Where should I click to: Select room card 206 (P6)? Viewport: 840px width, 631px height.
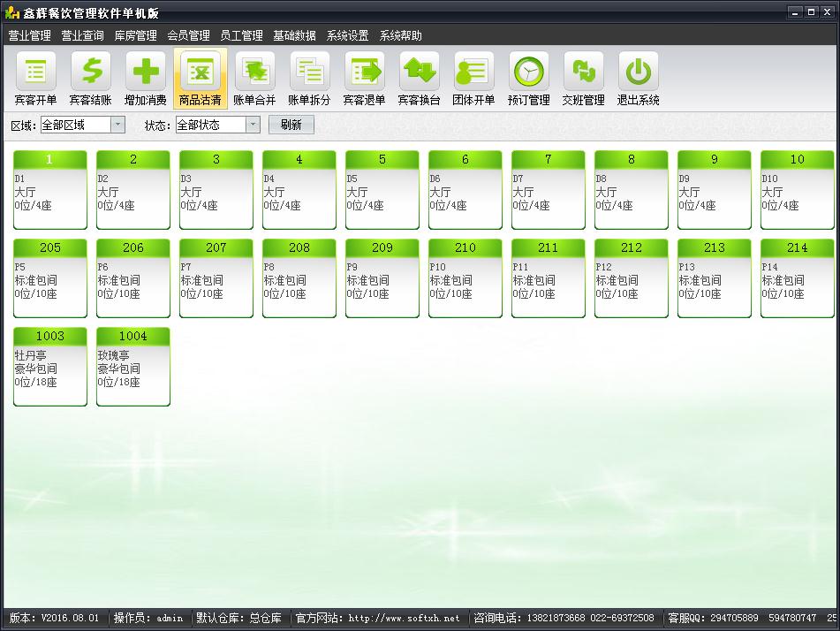pos(132,278)
